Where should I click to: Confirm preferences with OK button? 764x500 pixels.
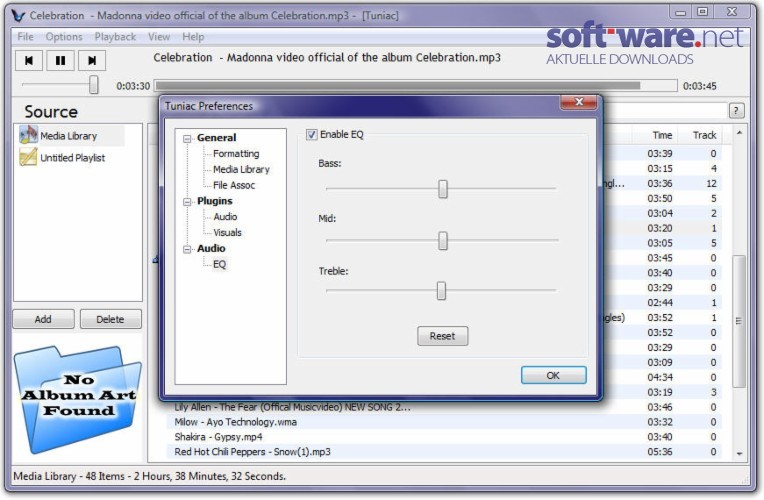[554, 375]
